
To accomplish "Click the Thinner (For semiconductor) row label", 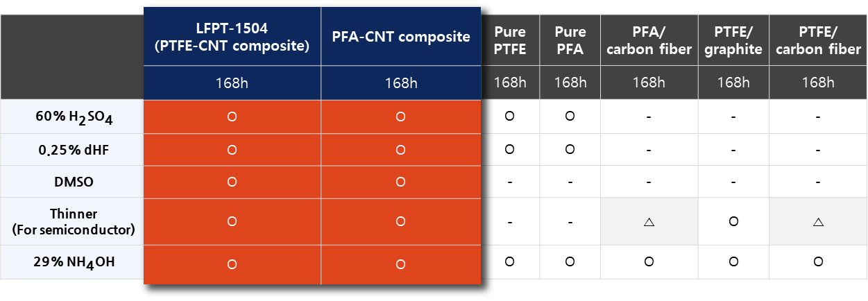I will pos(74,222).
